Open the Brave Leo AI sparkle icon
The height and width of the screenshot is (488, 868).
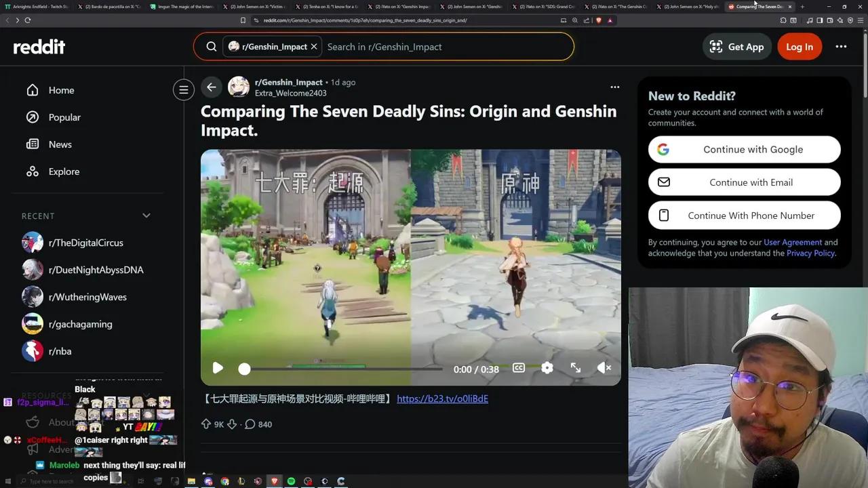841,20
